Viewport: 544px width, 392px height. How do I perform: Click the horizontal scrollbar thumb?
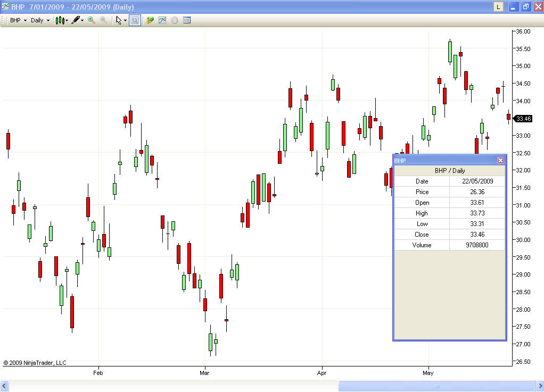pyautogui.click(x=437, y=386)
